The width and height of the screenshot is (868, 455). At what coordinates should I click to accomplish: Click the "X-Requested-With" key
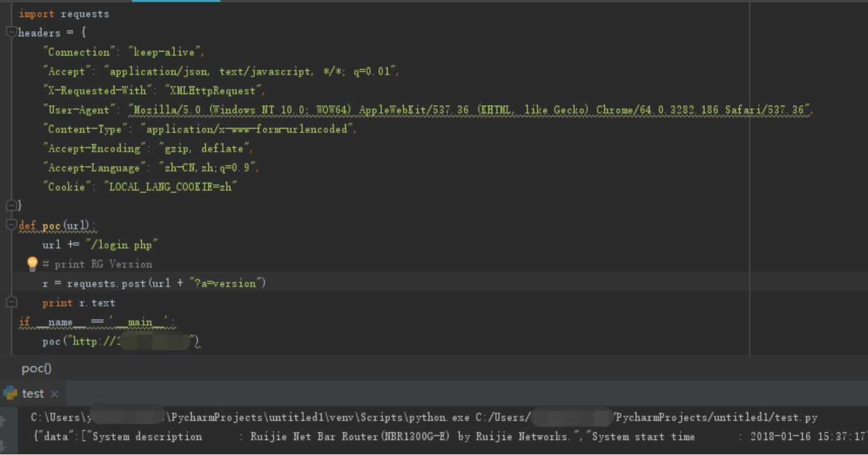pyautogui.click(x=97, y=91)
